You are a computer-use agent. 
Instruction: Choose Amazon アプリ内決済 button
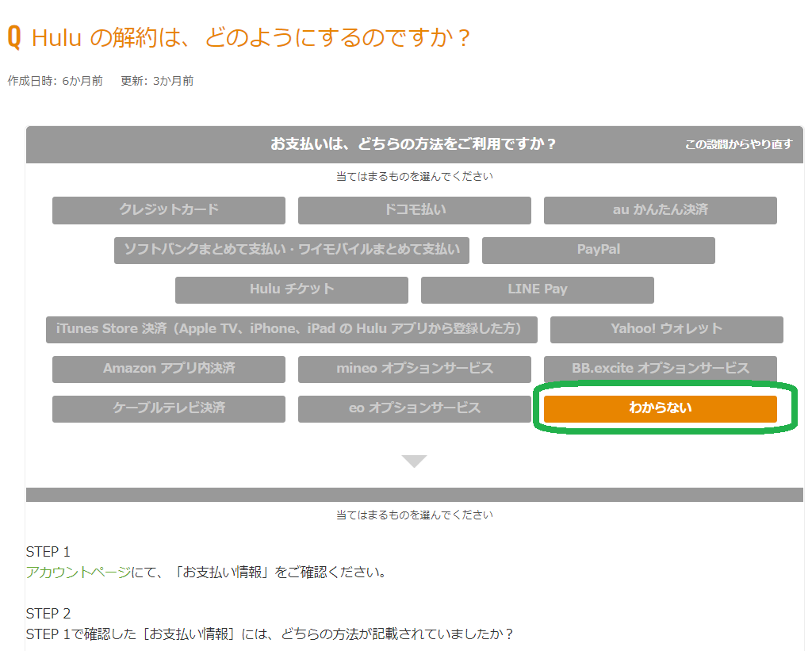169,369
